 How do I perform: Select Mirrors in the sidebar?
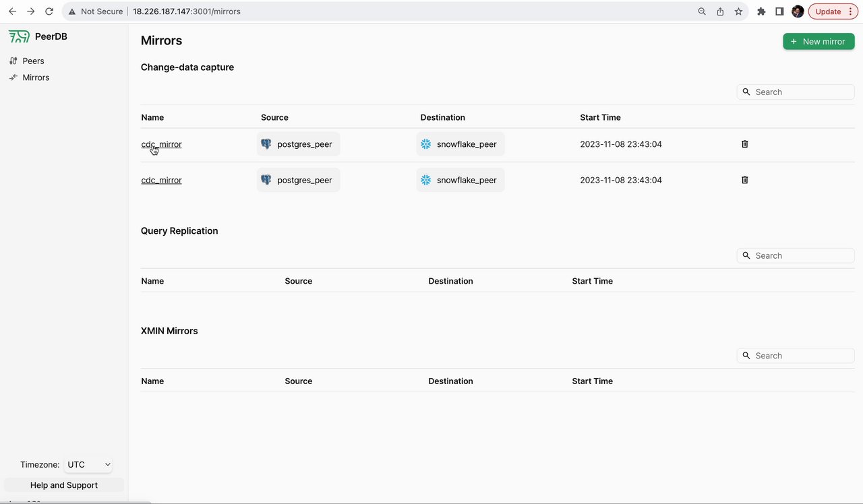click(36, 77)
